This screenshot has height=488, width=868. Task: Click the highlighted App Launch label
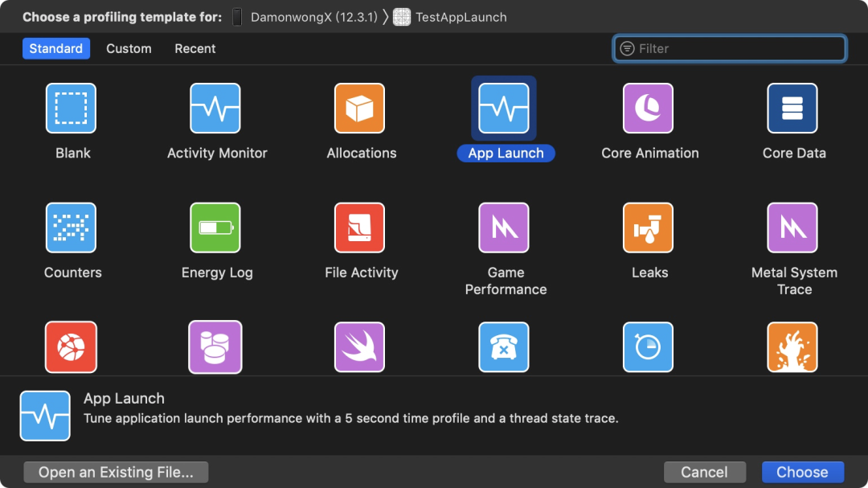(x=506, y=153)
